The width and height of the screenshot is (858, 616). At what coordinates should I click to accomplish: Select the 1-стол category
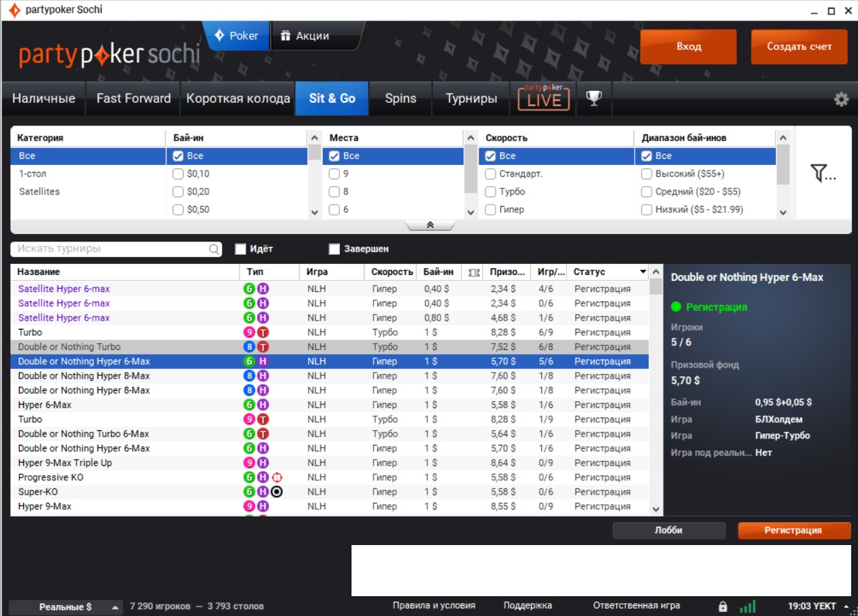coord(88,174)
